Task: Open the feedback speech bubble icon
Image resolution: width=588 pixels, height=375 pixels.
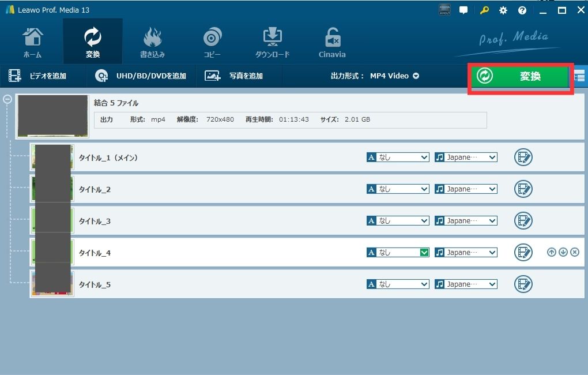Action: (463, 10)
